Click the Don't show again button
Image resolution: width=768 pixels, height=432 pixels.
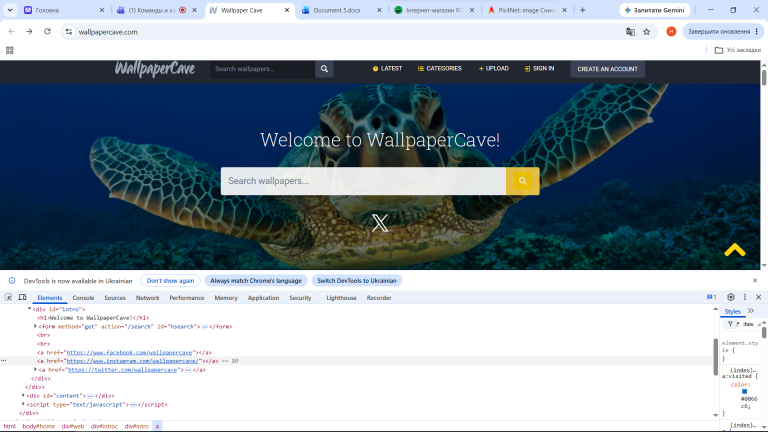(170, 281)
